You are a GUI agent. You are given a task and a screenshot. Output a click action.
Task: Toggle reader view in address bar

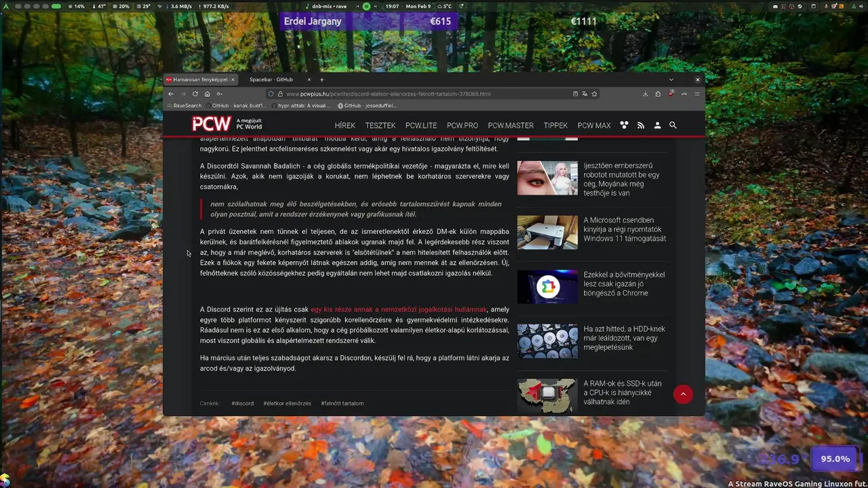pos(575,94)
